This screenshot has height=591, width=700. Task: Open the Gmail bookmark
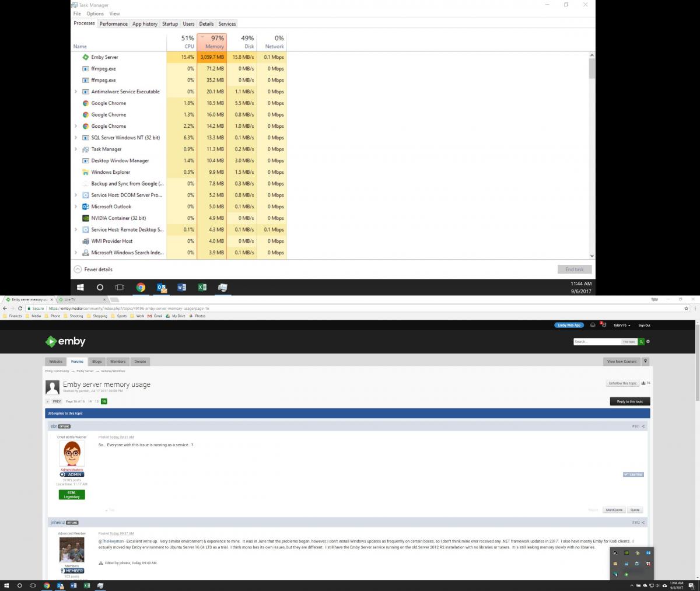[155, 316]
